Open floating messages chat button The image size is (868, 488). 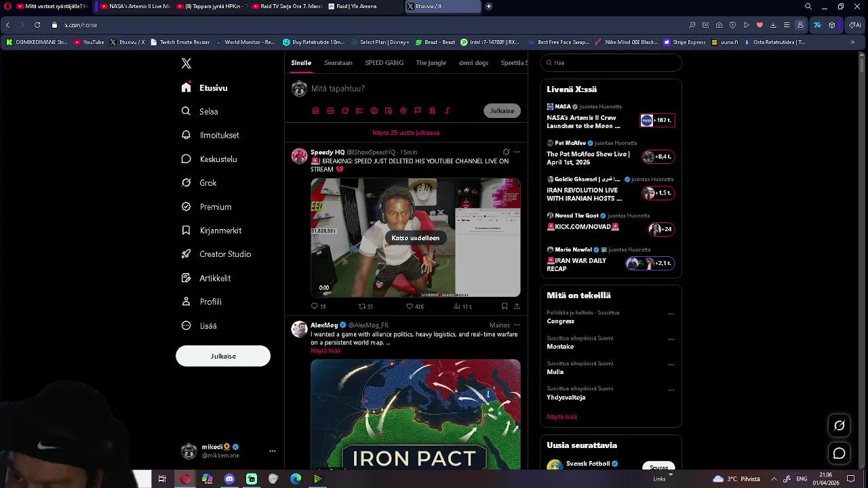pos(840,453)
